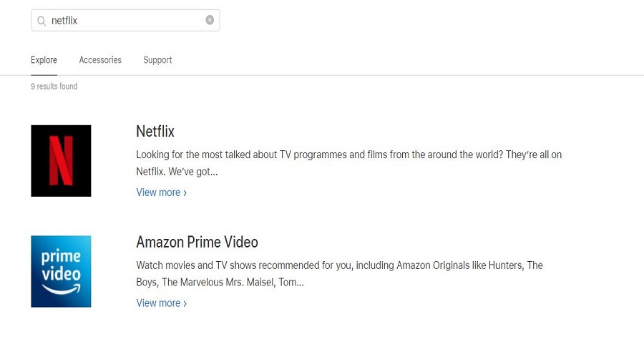Click "View more" under the Netflix result
The image size is (644, 362).
158,192
